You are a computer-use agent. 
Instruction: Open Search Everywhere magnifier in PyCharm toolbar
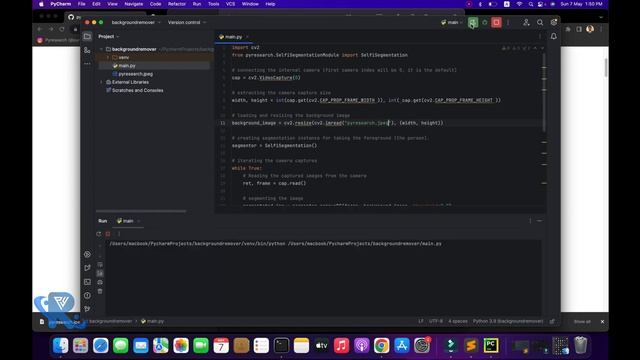click(540, 22)
